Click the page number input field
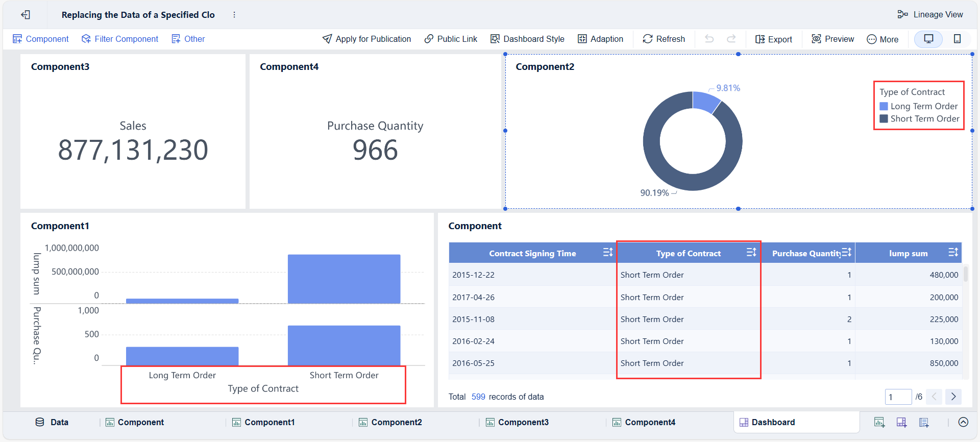 click(x=898, y=397)
